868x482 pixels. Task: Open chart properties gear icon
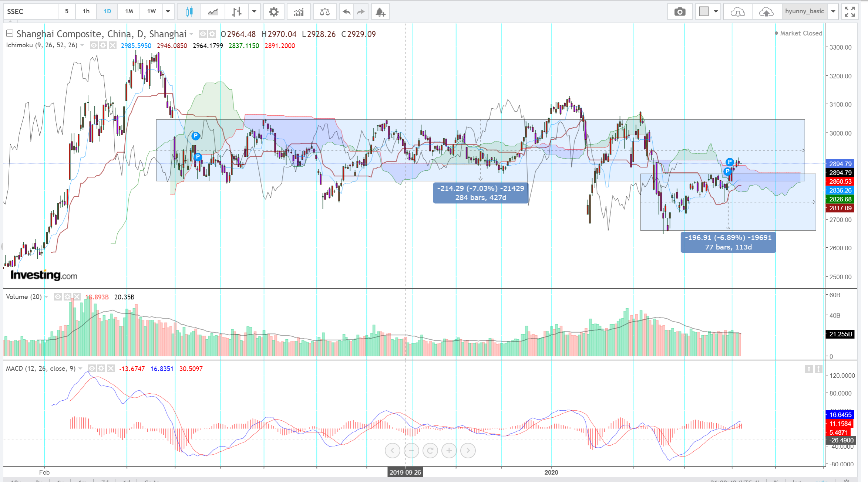coord(273,12)
